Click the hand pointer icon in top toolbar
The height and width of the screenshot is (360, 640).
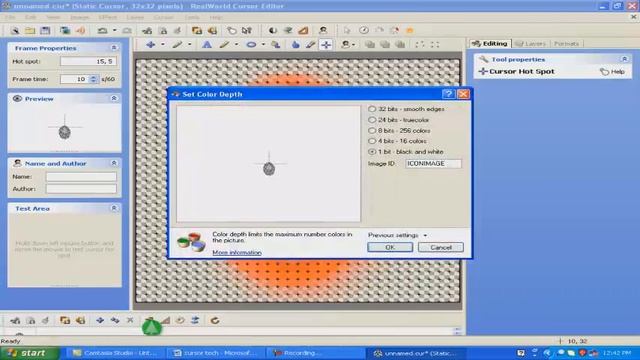click(x=231, y=31)
